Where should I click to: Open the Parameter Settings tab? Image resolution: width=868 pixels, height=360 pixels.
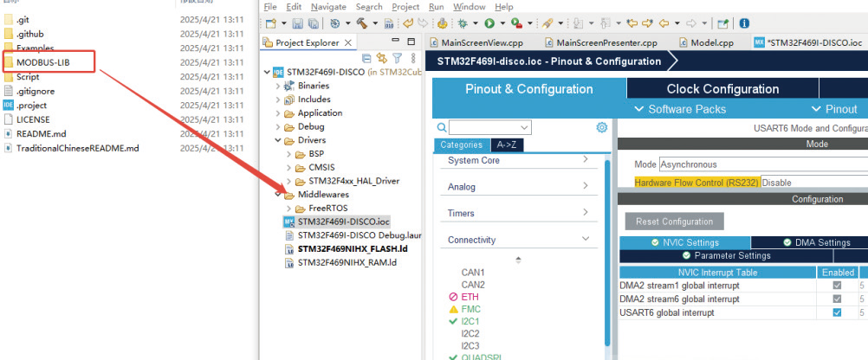tap(726, 255)
